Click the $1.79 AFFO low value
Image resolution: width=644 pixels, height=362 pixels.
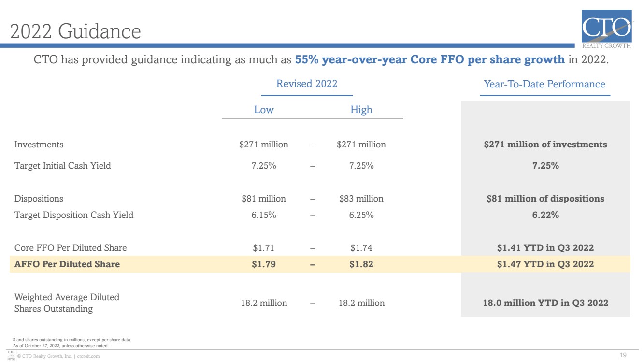tap(264, 264)
